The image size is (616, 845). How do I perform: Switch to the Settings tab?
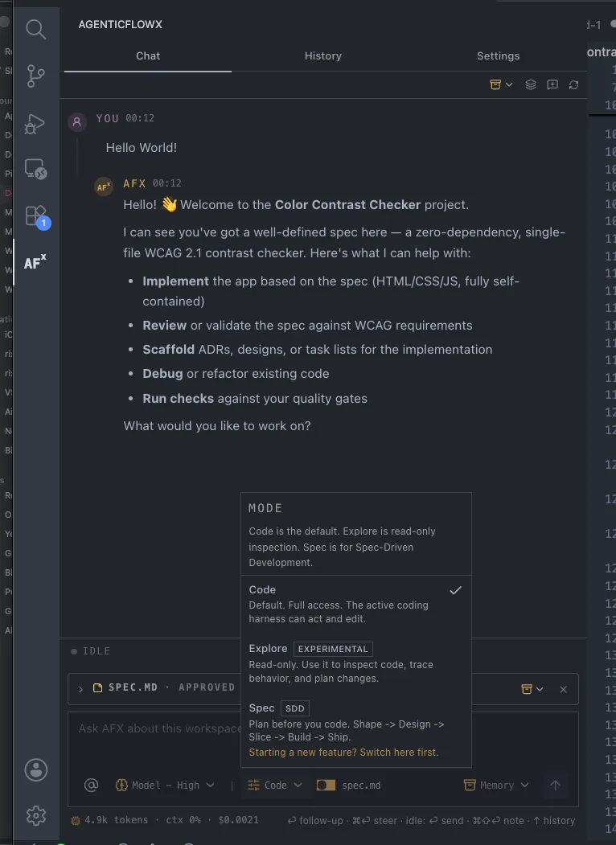498,56
